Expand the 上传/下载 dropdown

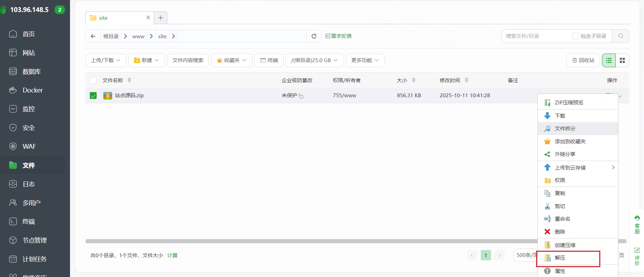tap(106, 60)
